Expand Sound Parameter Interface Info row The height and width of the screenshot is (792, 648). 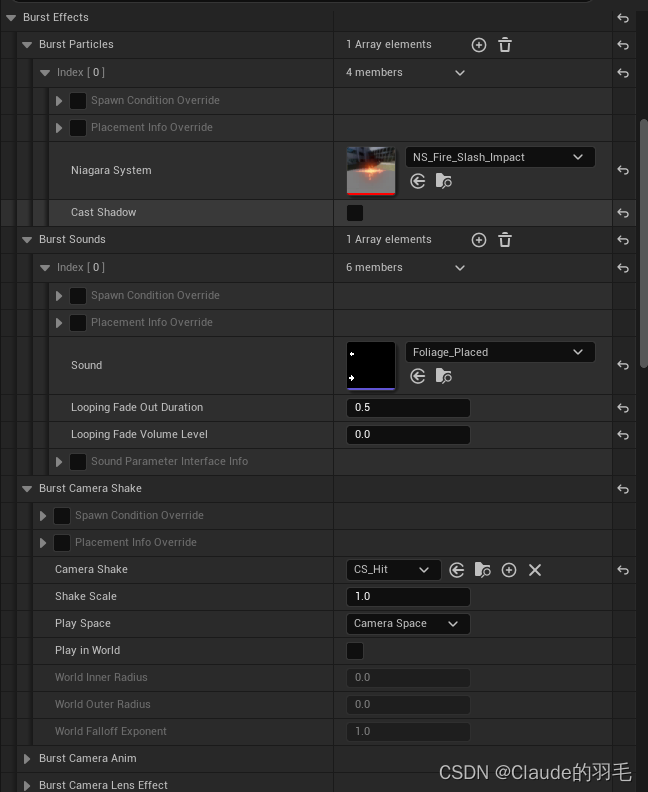point(59,462)
